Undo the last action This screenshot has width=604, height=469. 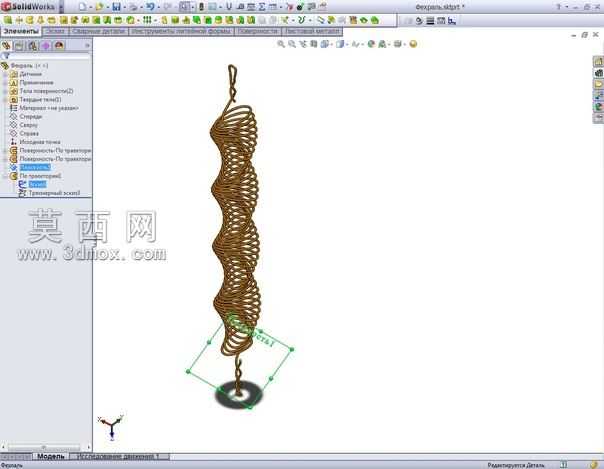click(x=150, y=7)
